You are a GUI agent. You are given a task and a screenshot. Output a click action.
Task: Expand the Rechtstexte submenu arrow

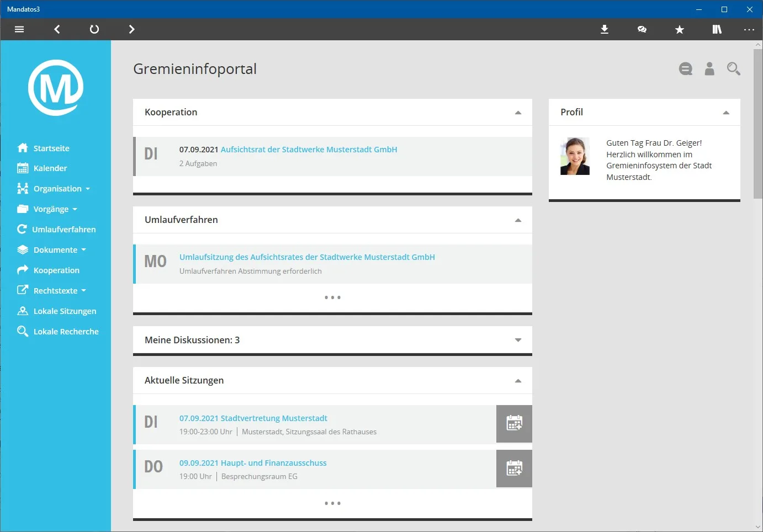tap(84, 291)
